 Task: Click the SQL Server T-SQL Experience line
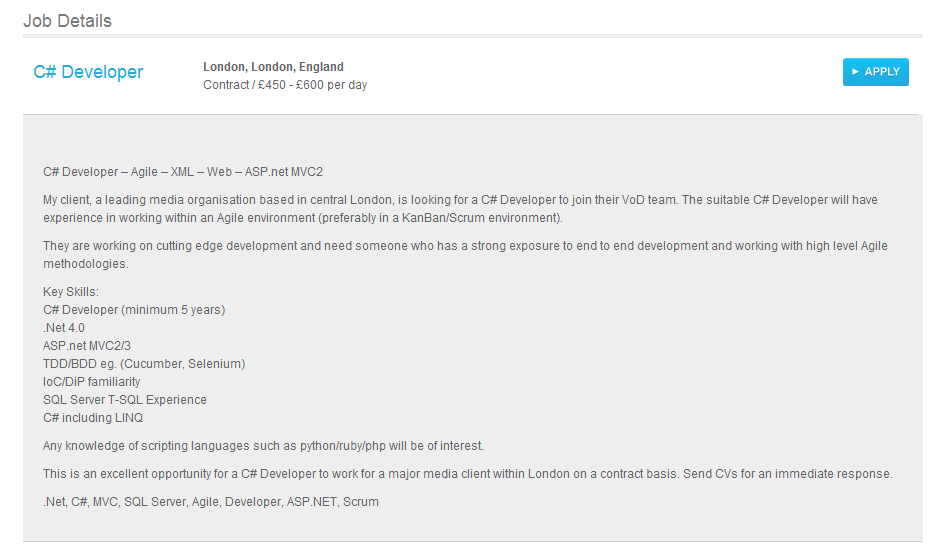pos(125,399)
